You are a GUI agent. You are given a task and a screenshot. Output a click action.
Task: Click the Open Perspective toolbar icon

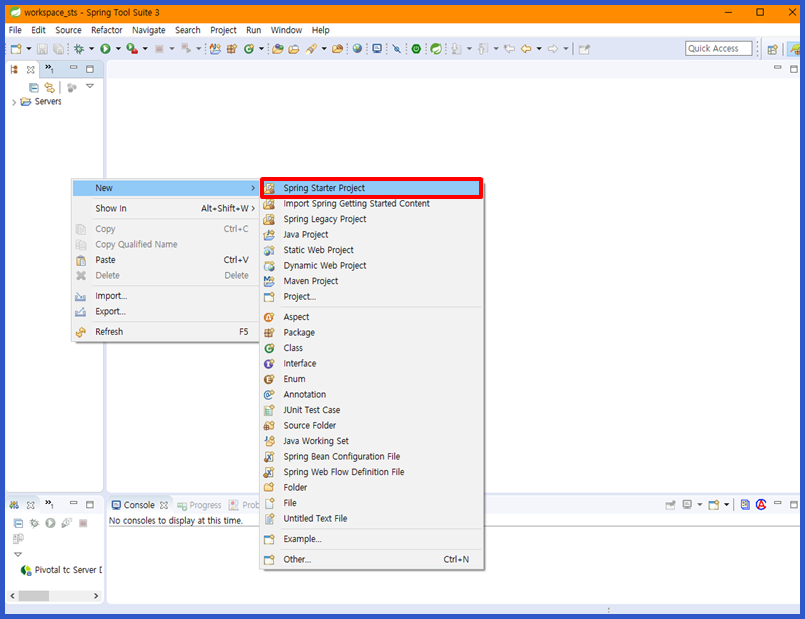tap(772, 49)
